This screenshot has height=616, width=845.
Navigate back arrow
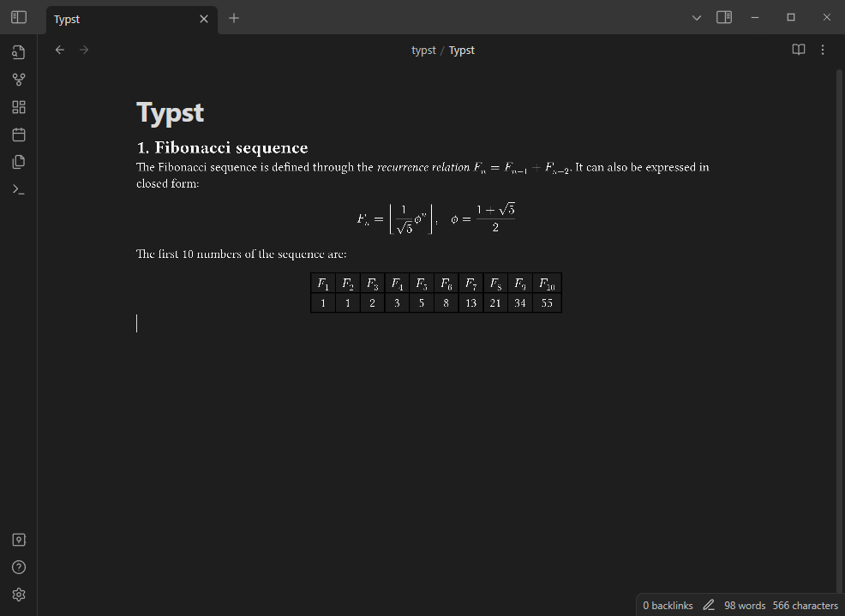[x=60, y=51]
